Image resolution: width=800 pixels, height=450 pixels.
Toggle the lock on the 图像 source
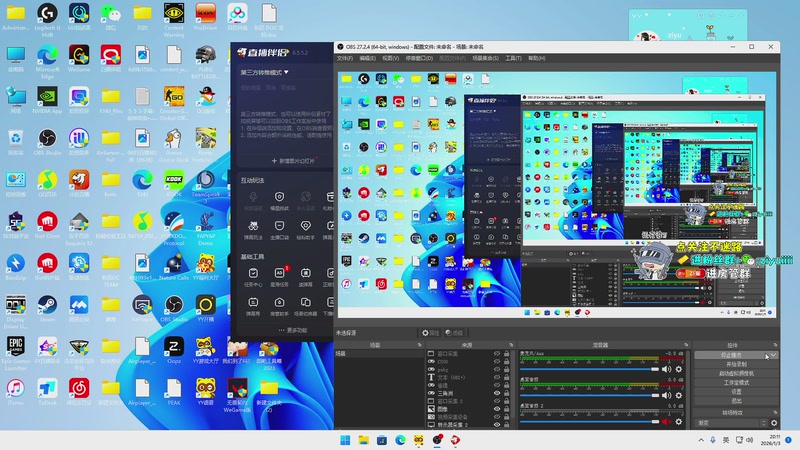[x=507, y=409]
